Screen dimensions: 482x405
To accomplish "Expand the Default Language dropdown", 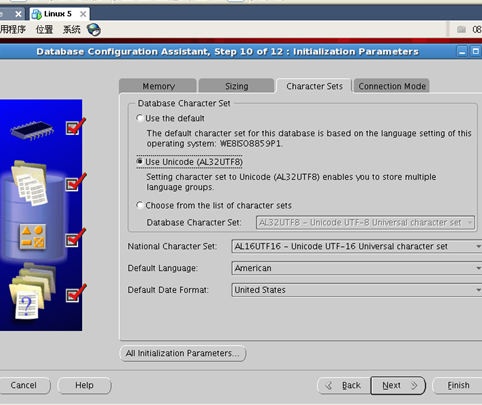I will [357, 268].
